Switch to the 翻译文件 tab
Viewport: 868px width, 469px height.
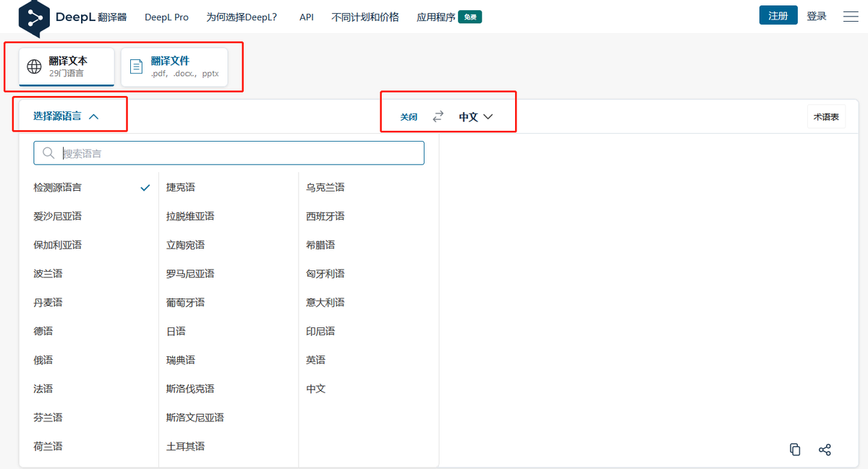174,66
